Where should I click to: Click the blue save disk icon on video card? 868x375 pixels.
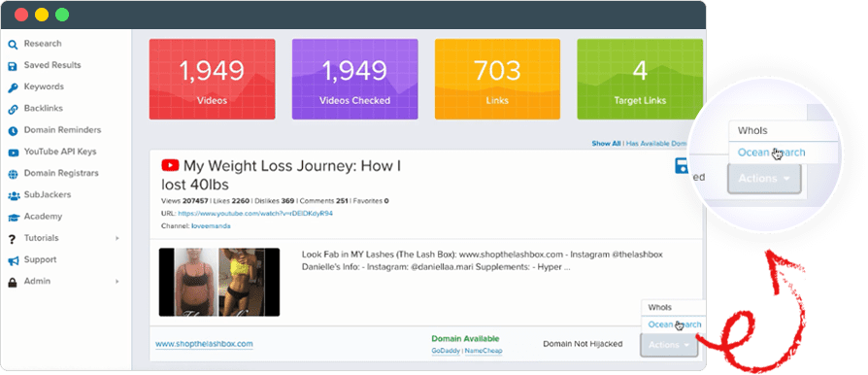682,165
